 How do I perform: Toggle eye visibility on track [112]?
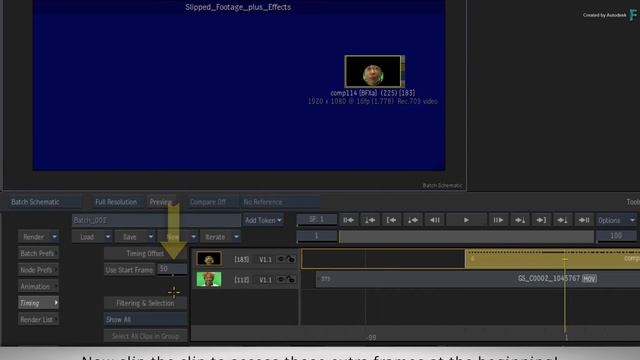coord(280,279)
